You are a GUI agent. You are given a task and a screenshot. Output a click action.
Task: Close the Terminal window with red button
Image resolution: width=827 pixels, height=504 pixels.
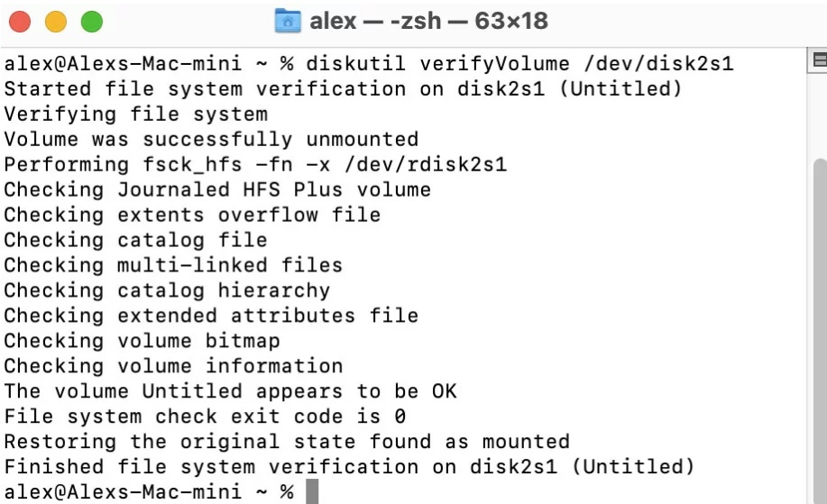click(22, 22)
